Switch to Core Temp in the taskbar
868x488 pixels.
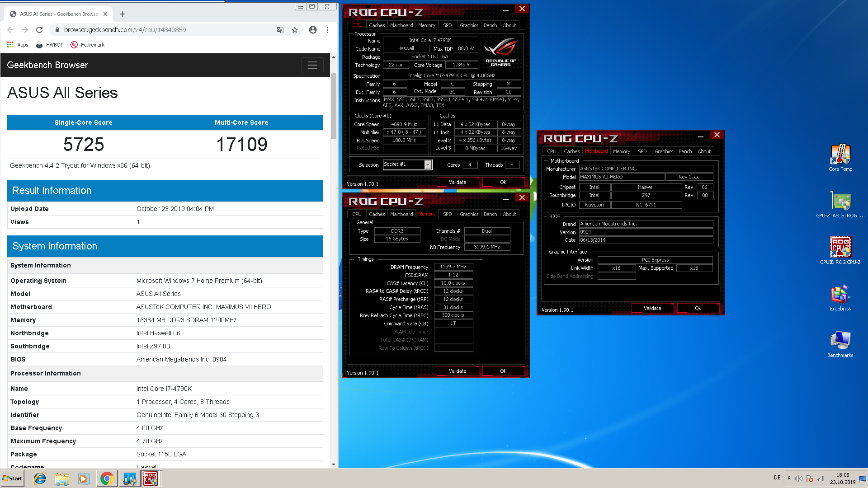129,479
